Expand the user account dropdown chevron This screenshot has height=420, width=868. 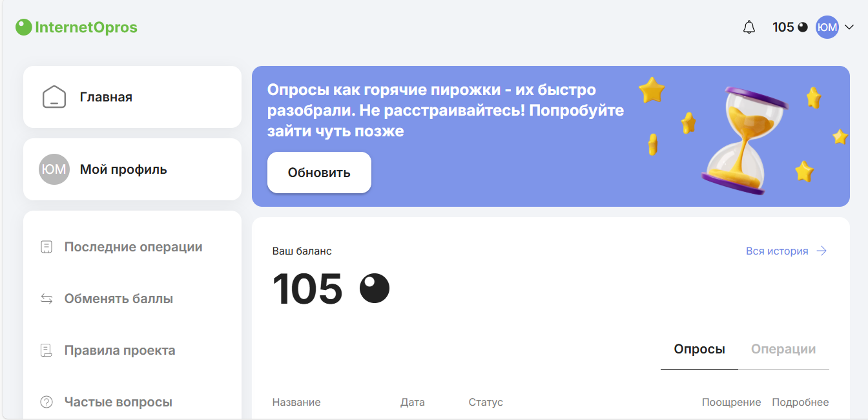849,27
